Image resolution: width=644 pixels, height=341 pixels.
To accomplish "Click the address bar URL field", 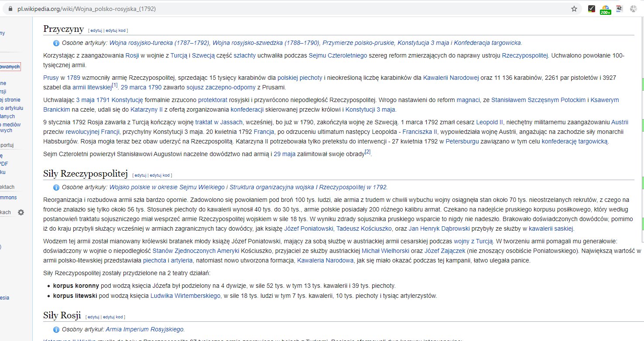I will (262, 9).
